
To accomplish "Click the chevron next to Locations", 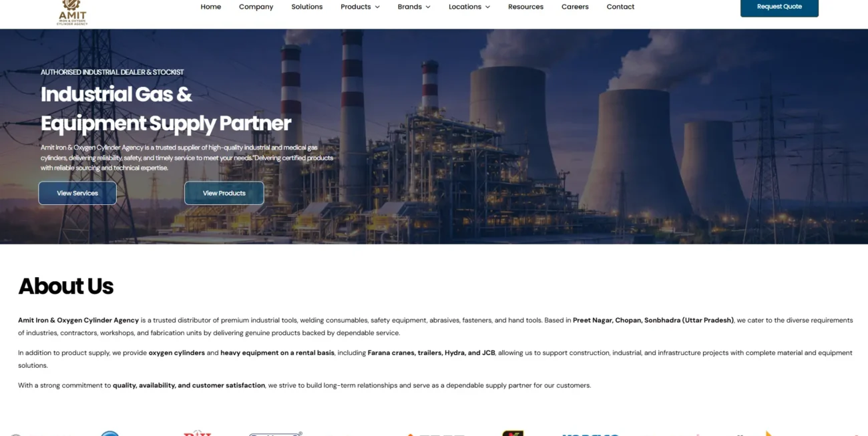I will [487, 7].
